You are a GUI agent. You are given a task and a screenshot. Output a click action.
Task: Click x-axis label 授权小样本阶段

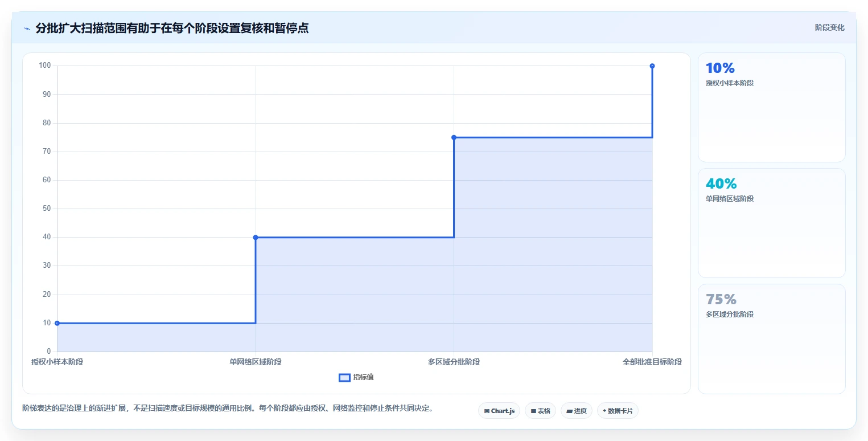coord(57,362)
